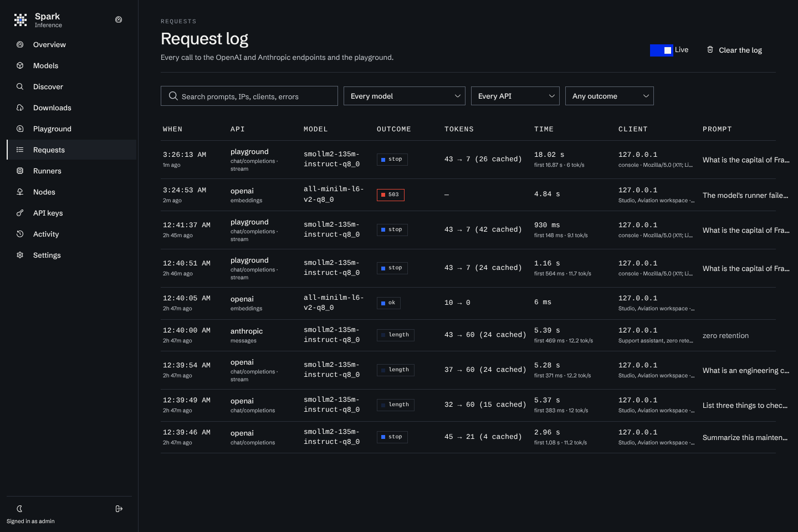
Task: Open Activity via its clock icon
Action: tap(20, 234)
